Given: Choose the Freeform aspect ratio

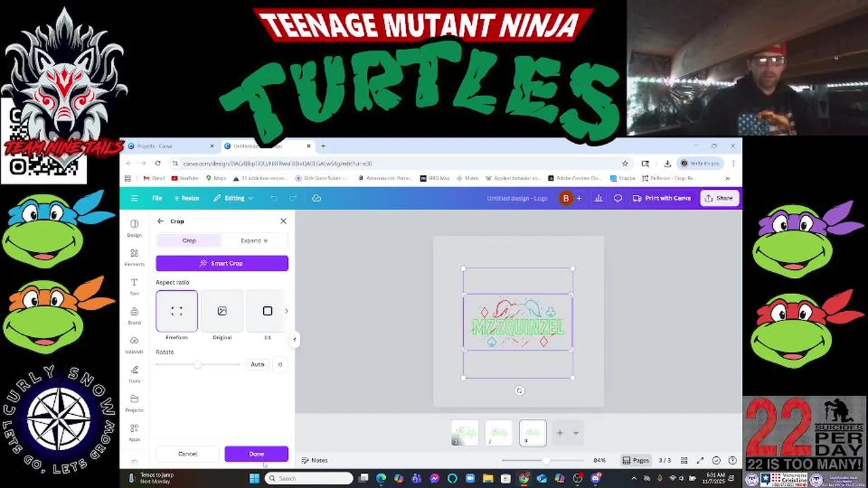Looking at the screenshot, I should [x=176, y=311].
